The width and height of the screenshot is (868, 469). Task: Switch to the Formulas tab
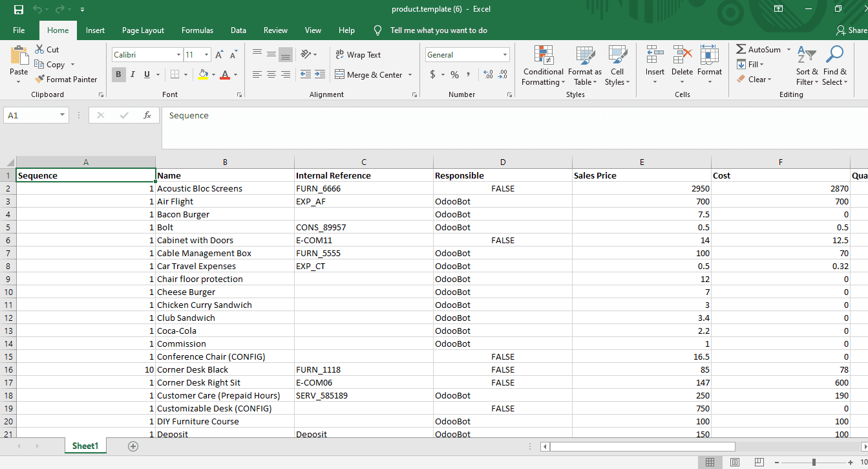click(197, 30)
